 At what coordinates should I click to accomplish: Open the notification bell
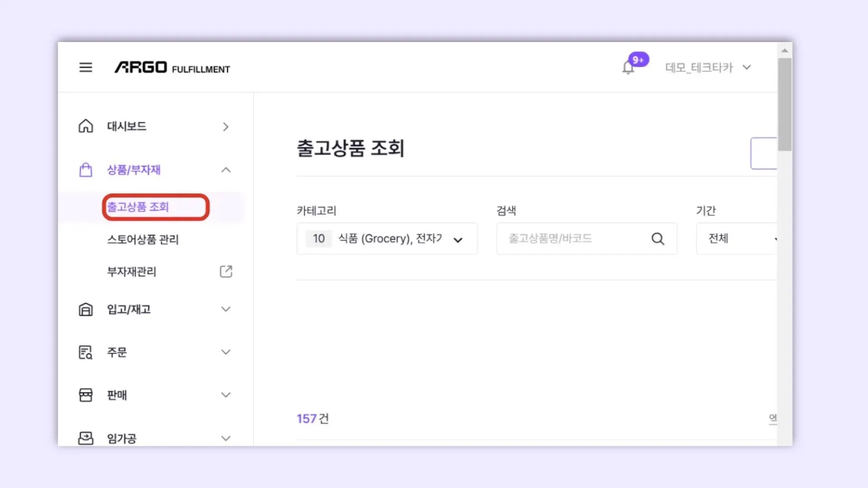628,68
